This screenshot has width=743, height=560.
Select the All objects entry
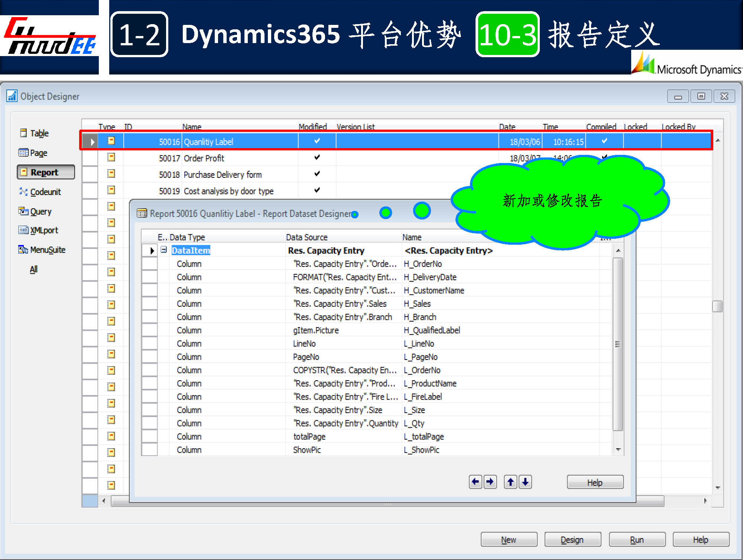pos(33,269)
